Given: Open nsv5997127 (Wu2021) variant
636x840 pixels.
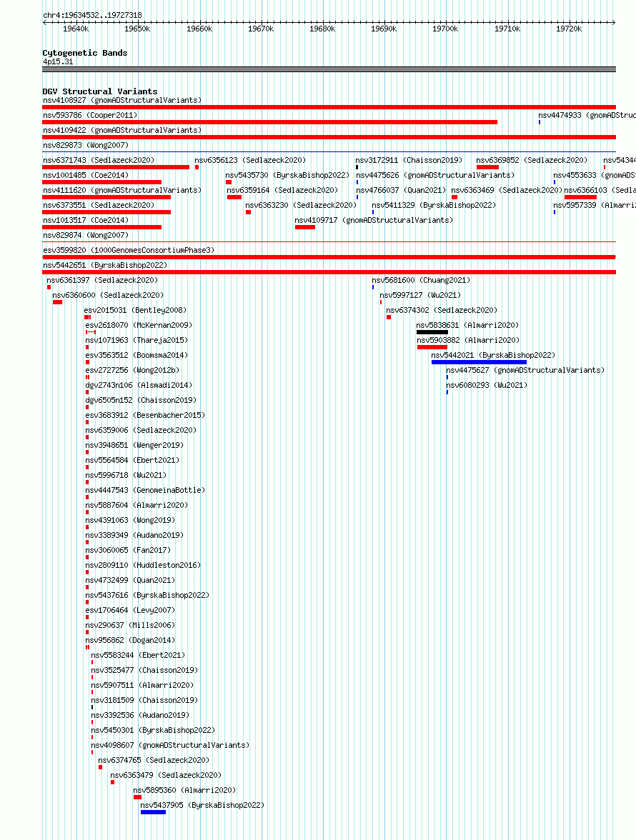Looking at the screenshot, I should click(421, 295).
